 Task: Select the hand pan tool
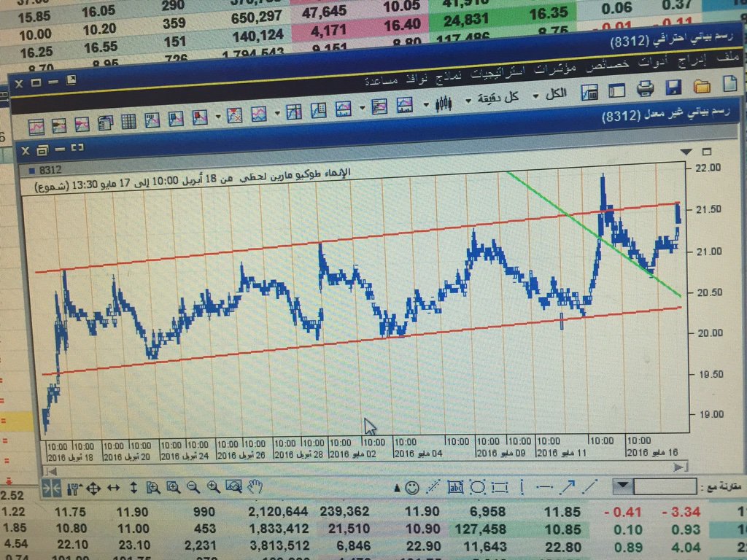pyautogui.click(x=255, y=486)
